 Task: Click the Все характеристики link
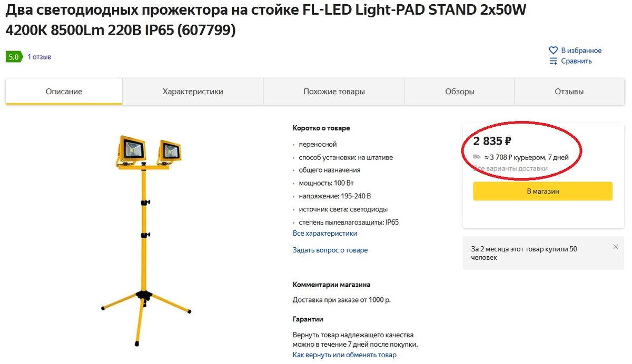click(x=325, y=233)
